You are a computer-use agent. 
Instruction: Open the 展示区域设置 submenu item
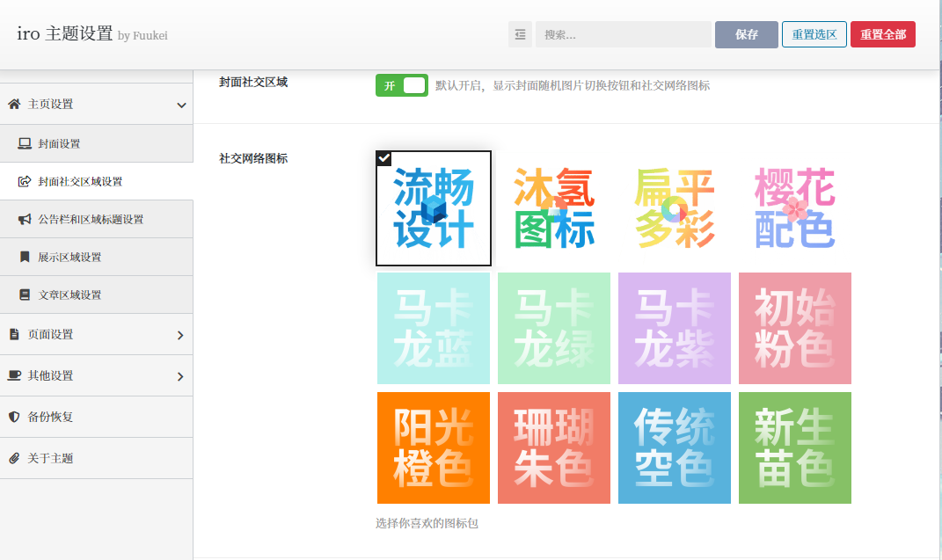coord(96,257)
